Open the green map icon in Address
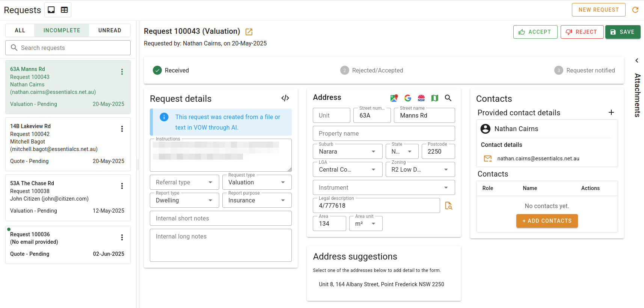The height and width of the screenshot is (308, 644). coord(434,98)
